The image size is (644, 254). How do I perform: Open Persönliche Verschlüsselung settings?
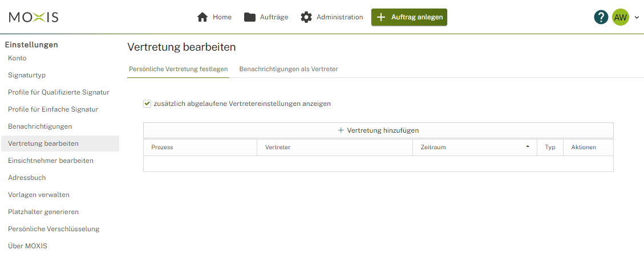54,229
